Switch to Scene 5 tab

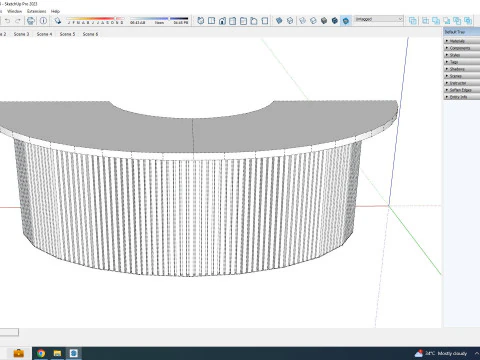67,34
